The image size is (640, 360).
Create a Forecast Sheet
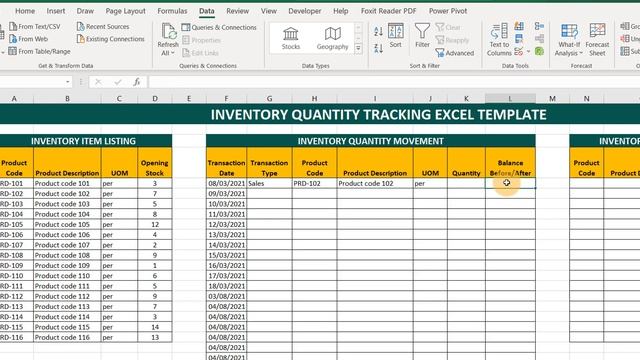[x=597, y=40]
